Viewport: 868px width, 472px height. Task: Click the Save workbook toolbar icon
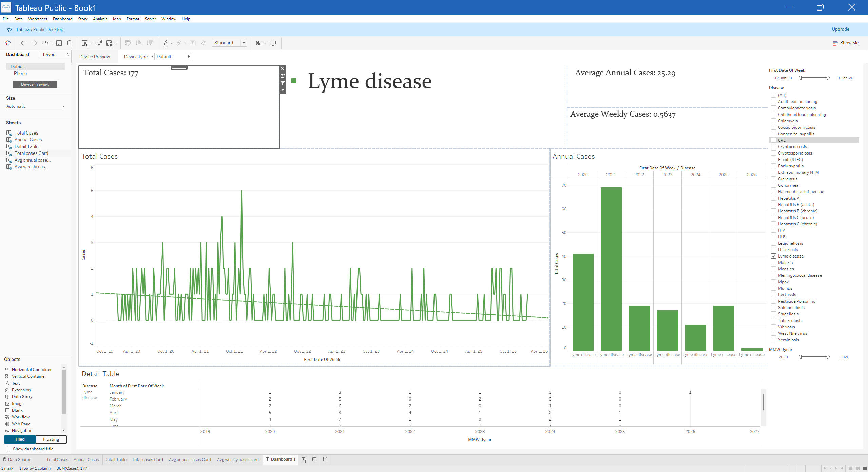click(59, 43)
